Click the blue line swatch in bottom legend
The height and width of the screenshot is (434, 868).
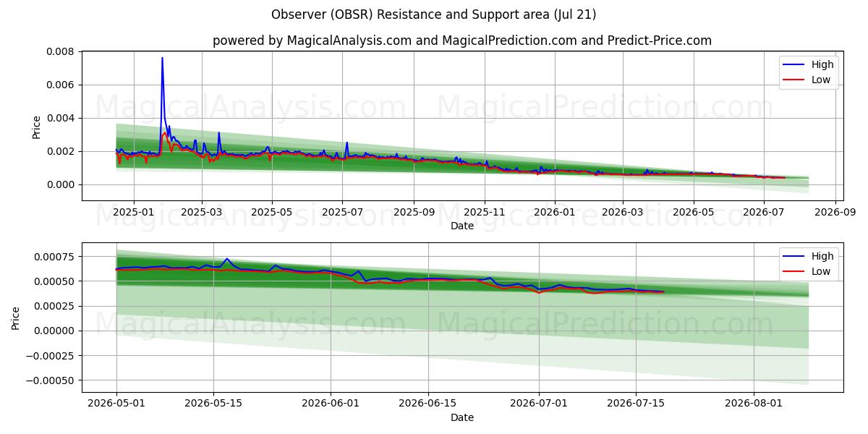795,257
